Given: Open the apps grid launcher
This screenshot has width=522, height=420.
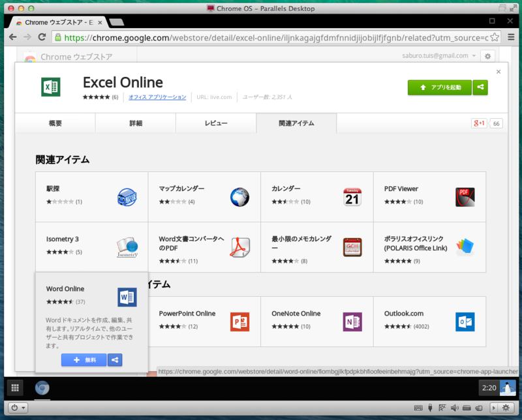Looking at the screenshot, I should (14, 388).
